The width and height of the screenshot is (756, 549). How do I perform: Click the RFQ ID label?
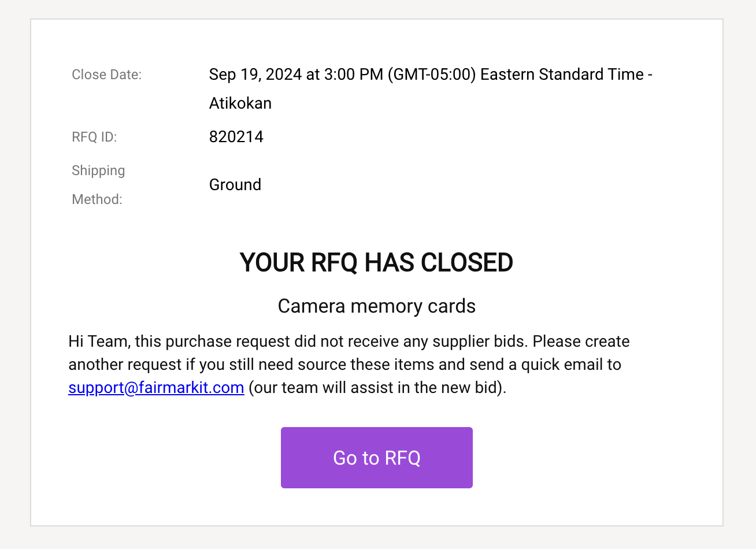tap(94, 137)
